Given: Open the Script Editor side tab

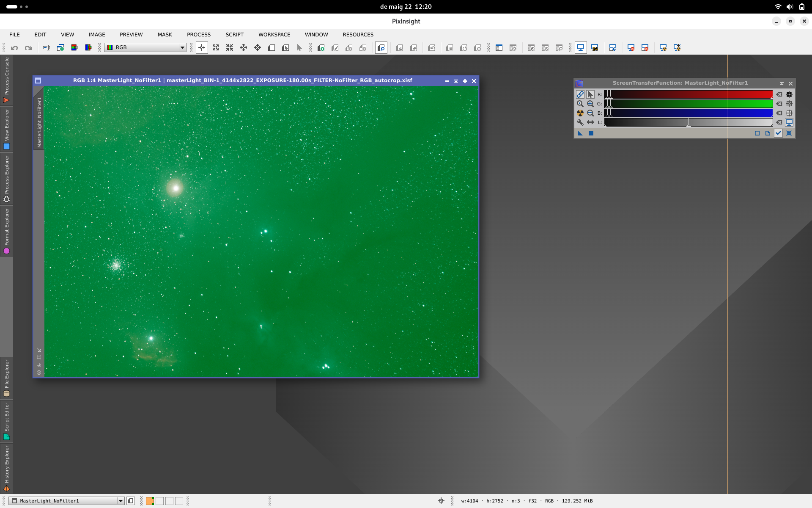Looking at the screenshot, I should tap(6, 421).
